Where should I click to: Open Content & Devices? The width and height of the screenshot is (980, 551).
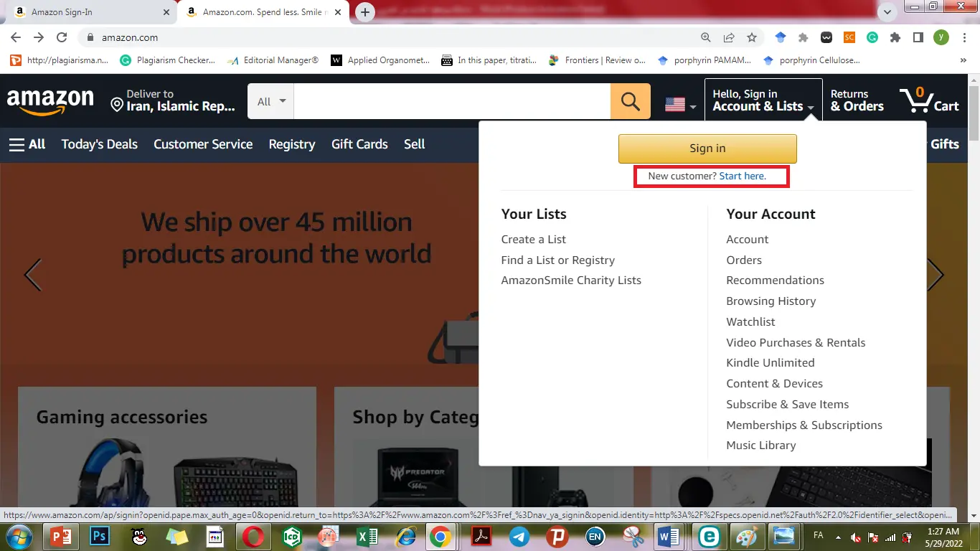pos(775,384)
